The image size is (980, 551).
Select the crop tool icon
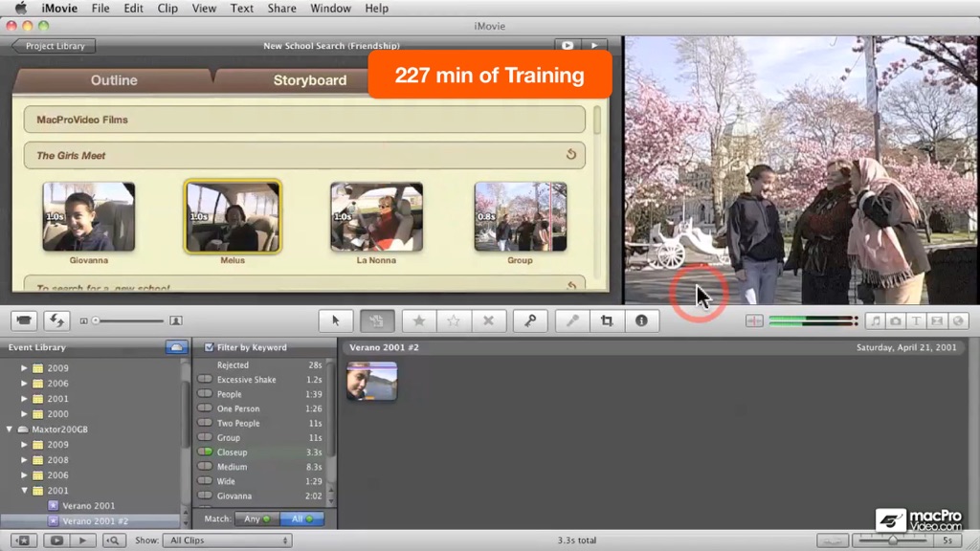click(606, 320)
